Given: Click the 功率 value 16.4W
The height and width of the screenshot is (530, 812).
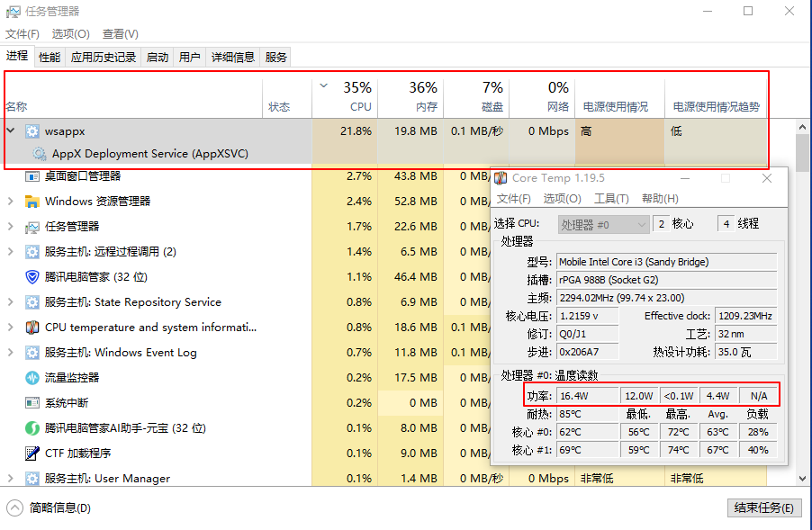Looking at the screenshot, I should [x=588, y=396].
